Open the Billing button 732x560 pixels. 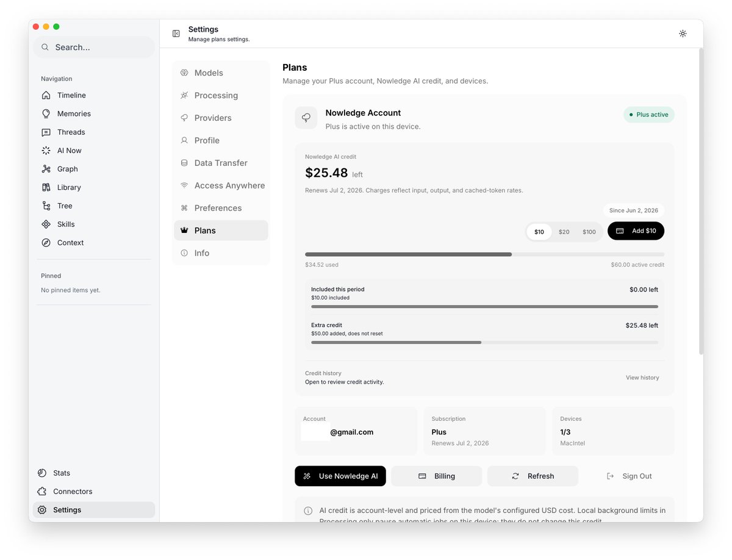[x=437, y=476]
